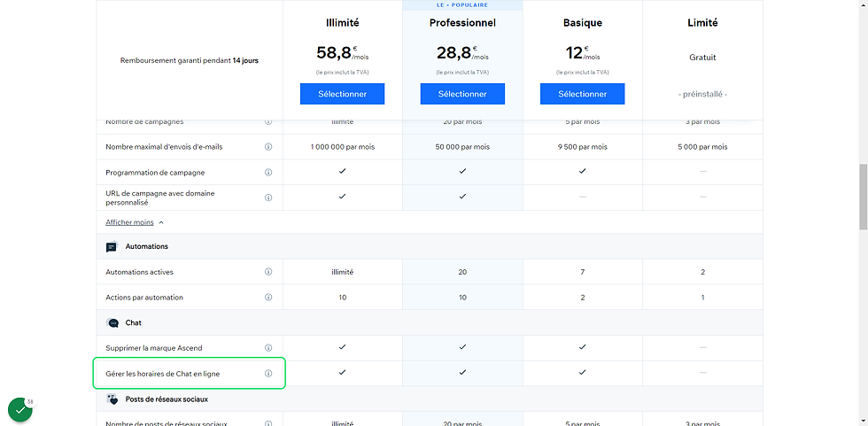Viewport: 868px width, 426px height.
Task: Click Illimité checkmark for Programmation de campagne
Action: point(342,172)
